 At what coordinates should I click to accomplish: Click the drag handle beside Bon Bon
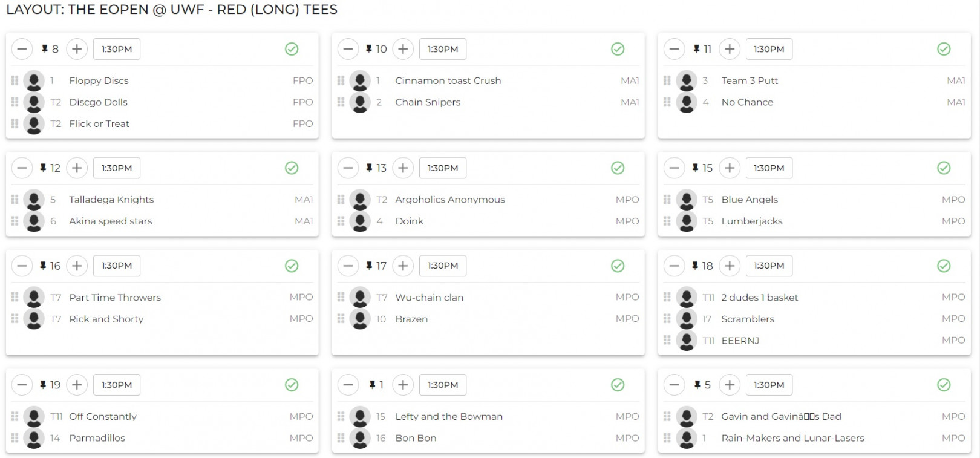(x=341, y=438)
